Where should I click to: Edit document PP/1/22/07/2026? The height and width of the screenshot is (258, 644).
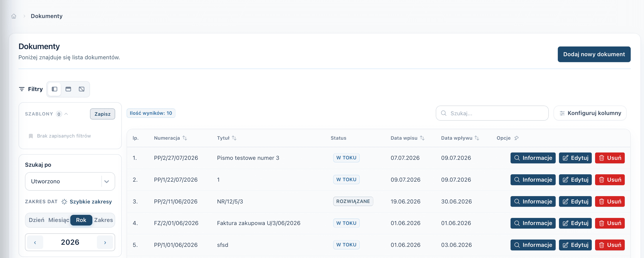pyautogui.click(x=575, y=180)
